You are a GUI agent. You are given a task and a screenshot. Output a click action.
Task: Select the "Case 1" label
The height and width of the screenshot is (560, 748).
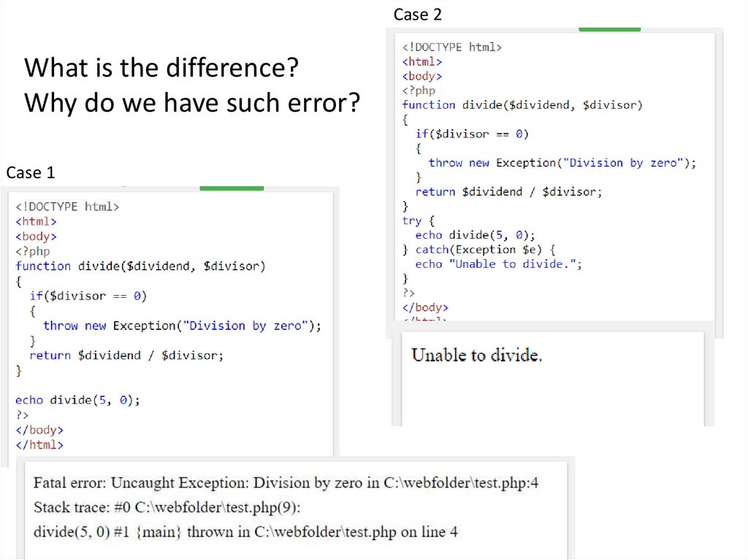31,173
